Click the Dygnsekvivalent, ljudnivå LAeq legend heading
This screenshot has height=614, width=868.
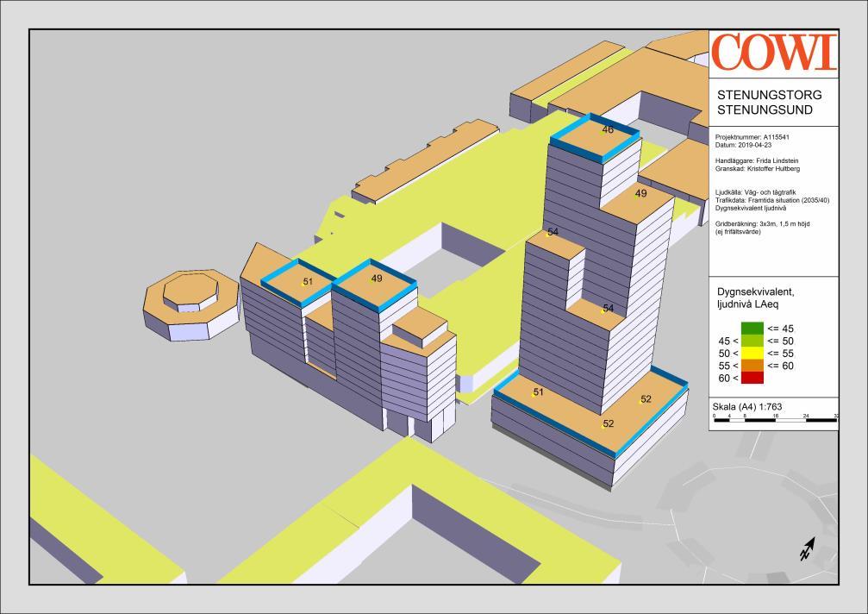[x=756, y=298]
